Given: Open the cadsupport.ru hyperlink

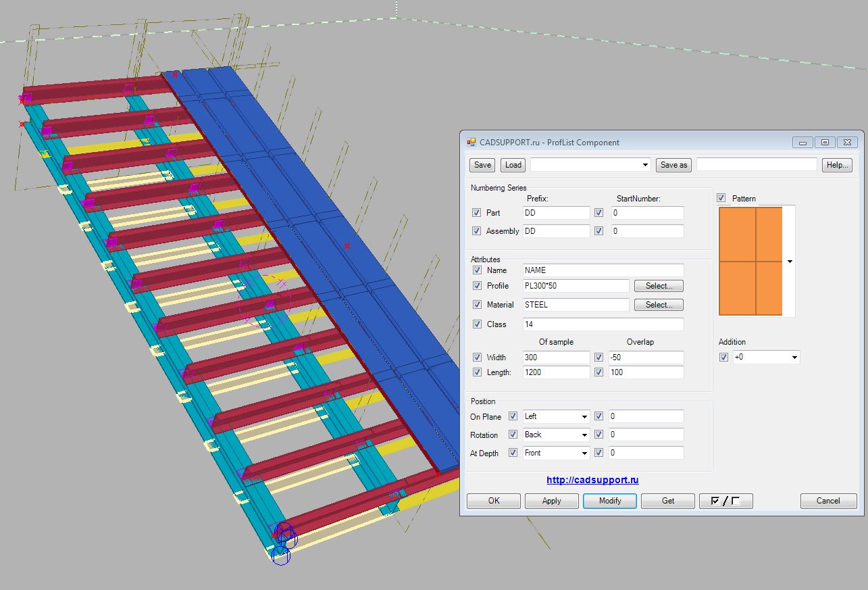Looking at the screenshot, I should (592, 481).
